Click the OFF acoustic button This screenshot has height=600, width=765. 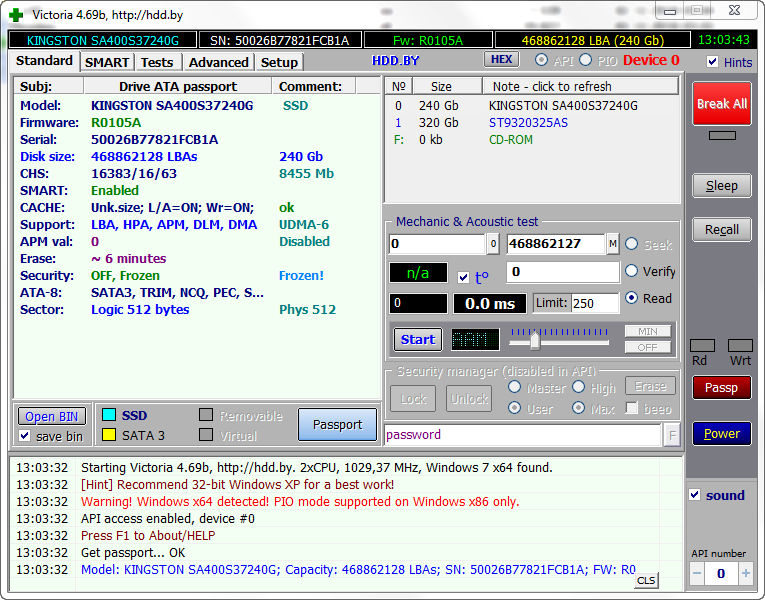[x=647, y=347]
